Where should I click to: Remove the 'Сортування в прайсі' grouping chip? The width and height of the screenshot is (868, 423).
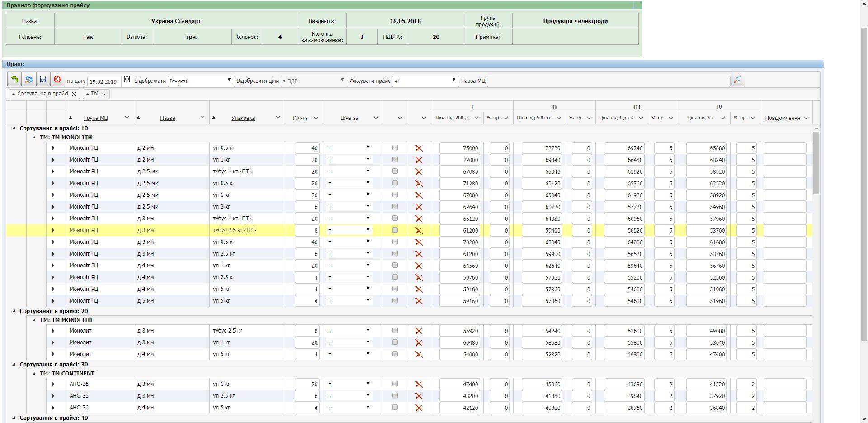pyautogui.click(x=74, y=94)
